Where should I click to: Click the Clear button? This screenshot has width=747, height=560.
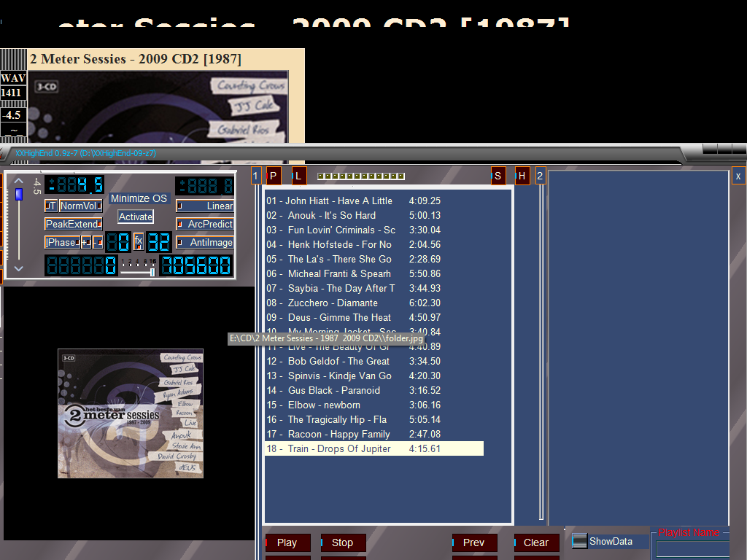tap(536, 542)
